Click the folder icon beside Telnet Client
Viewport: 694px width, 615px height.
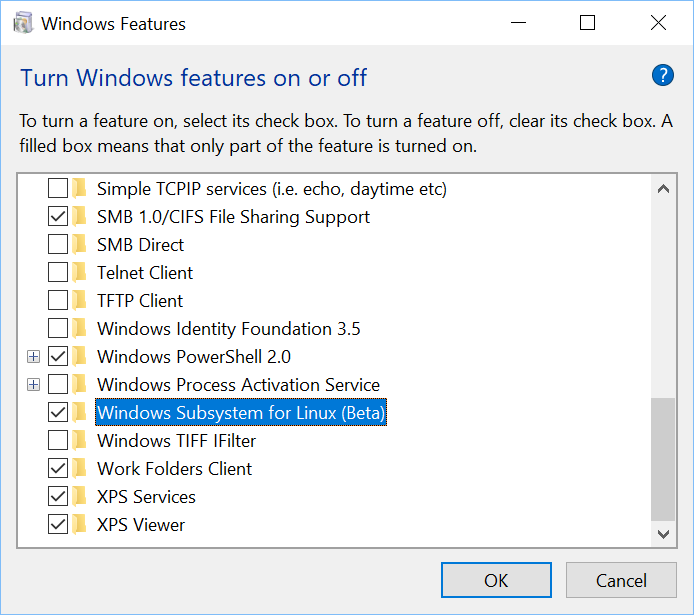click(x=79, y=273)
